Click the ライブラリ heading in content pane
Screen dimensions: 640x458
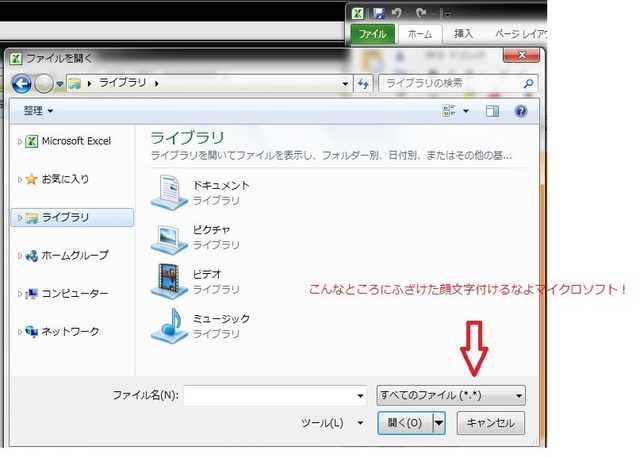pyautogui.click(x=187, y=138)
